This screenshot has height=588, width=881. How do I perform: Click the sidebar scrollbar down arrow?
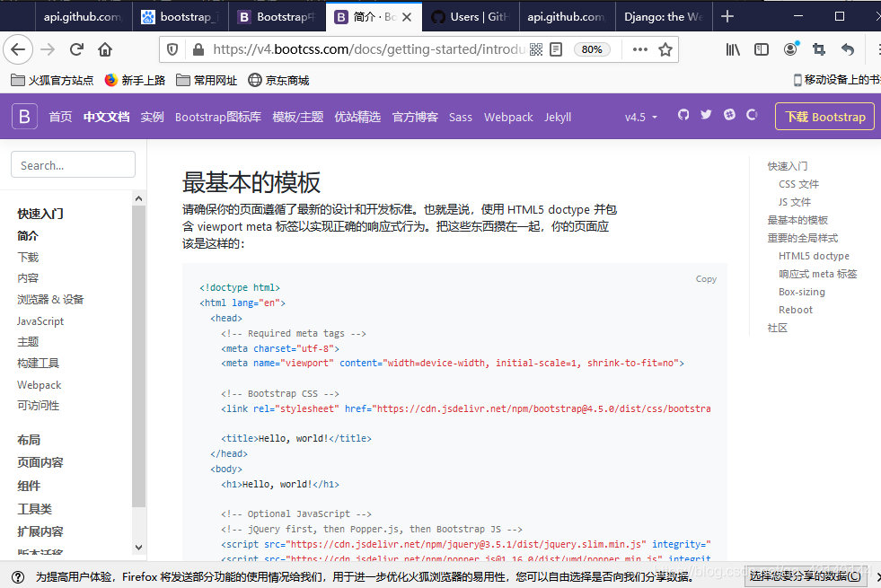pyautogui.click(x=139, y=547)
